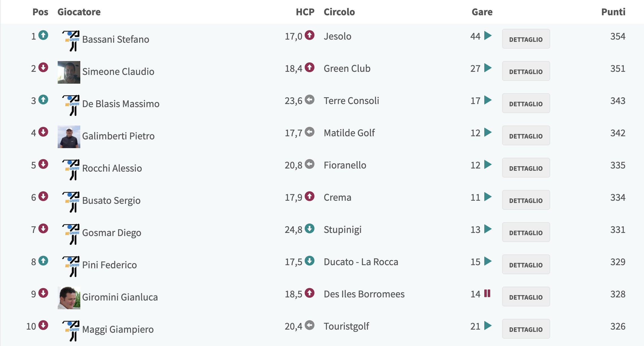Click the HCP up arrow next to 17,0

point(310,35)
